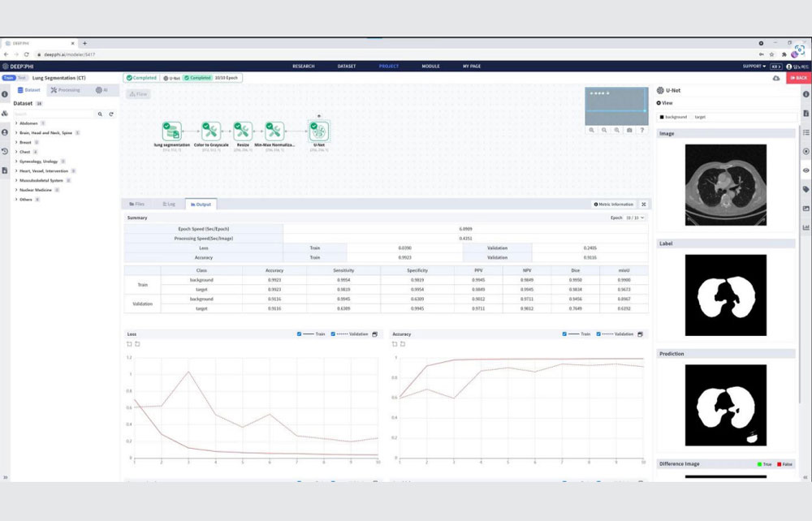
Task: Click the Metric Information button
Action: 614,205
